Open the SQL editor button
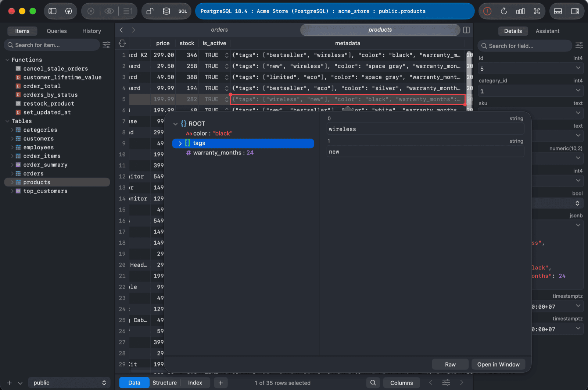588x390 pixels. point(183,11)
